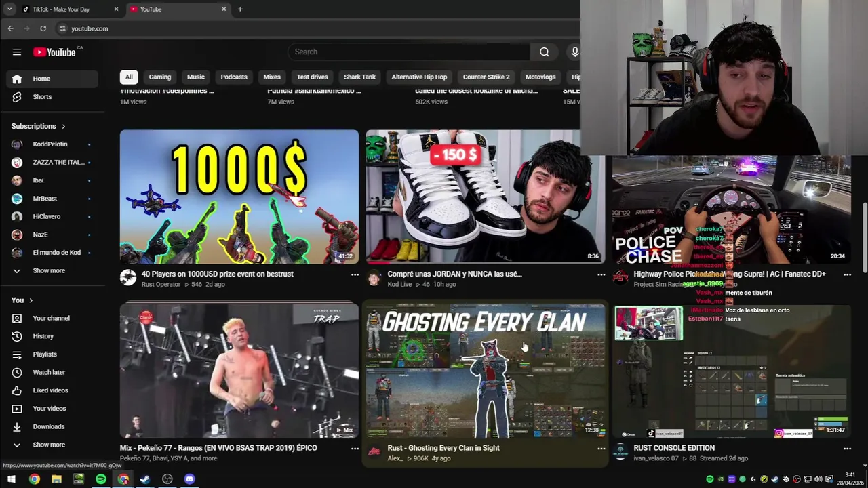This screenshot has height=488, width=868.
Task: Open options for RUST CONSOLE EDITION video
Action: click(847, 448)
